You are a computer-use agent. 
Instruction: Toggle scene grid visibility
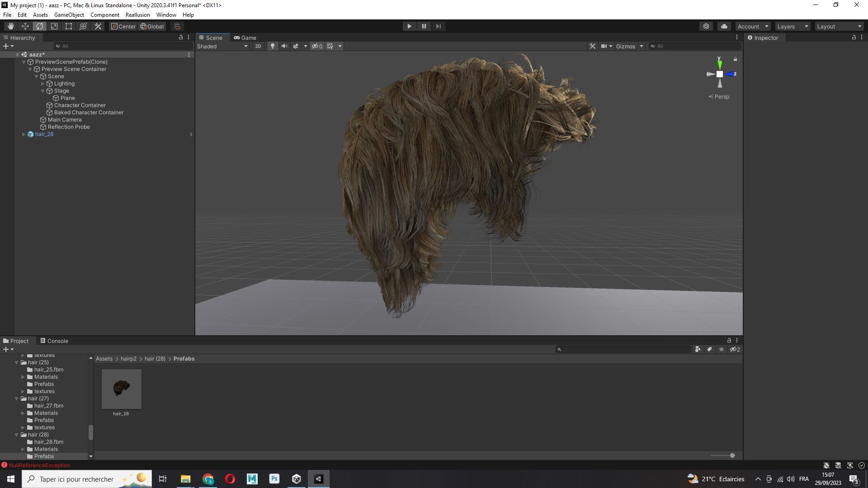click(330, 46)
